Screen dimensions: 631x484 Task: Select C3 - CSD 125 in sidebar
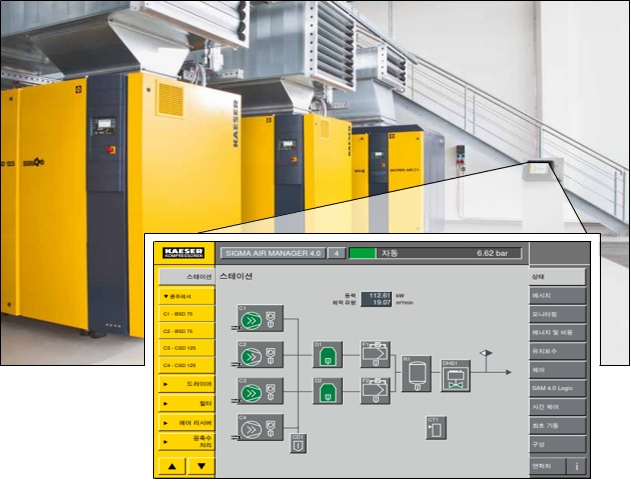point(187,348)
